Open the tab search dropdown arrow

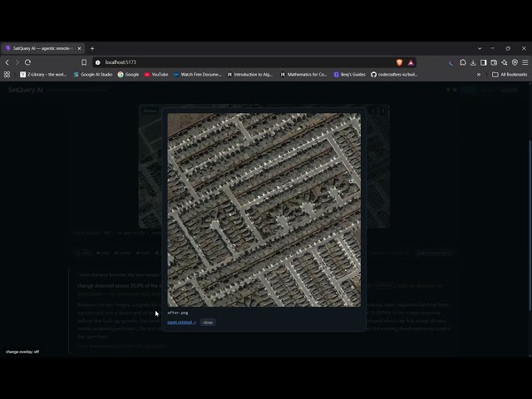480,48
